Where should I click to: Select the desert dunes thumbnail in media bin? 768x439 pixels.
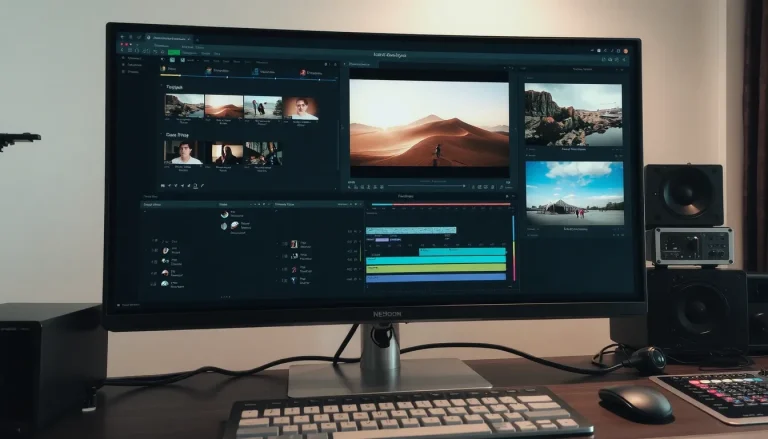[223, 106]
